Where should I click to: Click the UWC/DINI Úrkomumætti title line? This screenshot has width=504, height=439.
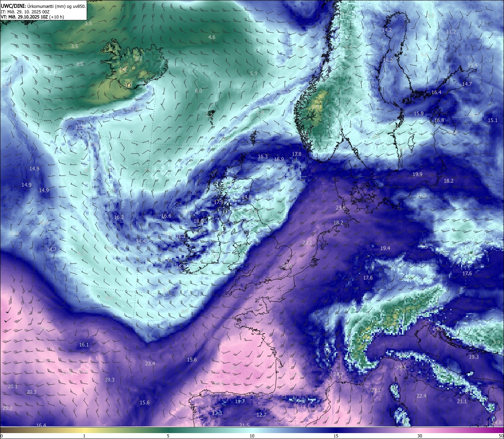(x=43, y=6)
